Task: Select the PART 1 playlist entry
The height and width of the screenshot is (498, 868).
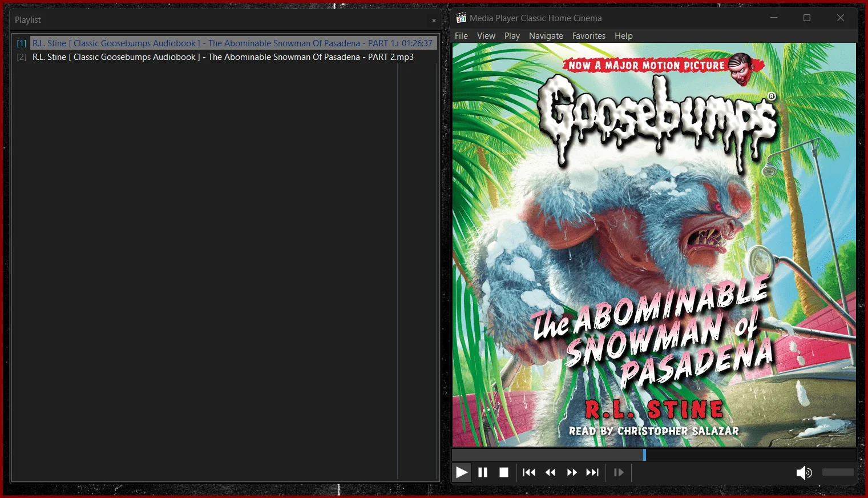Action: tap(234, 43)
